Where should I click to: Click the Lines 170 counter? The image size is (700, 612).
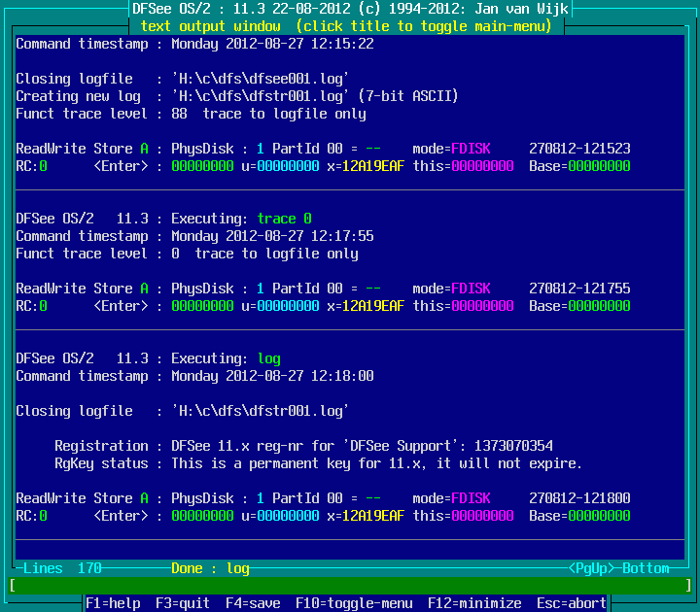pos(62,568)
